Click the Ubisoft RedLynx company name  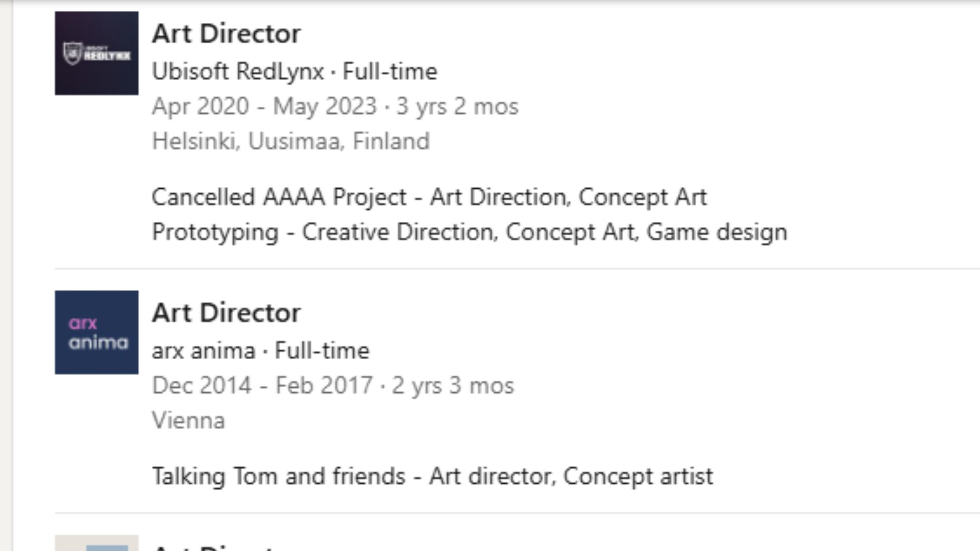[238, 71]
